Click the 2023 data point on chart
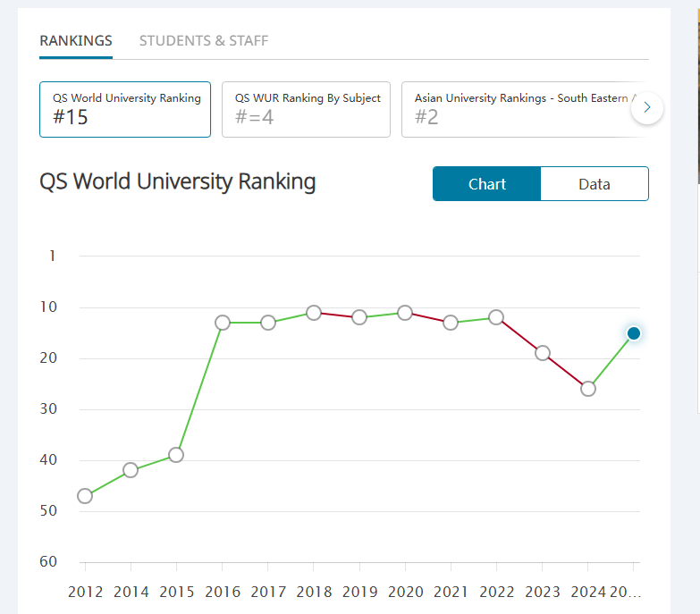This screenshot has width=700, height=614. (x=543, y=353)
